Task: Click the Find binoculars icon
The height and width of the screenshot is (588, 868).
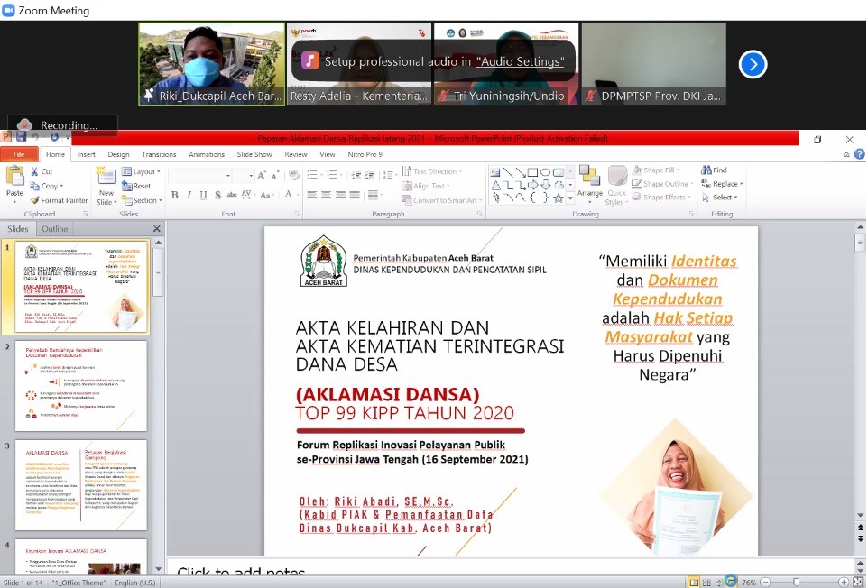Action: 706,170
